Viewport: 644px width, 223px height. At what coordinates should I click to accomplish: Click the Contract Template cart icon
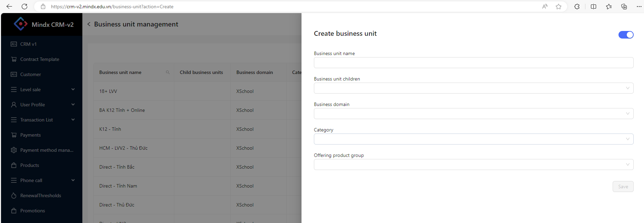pyautogui.click(x=14, y=59)
